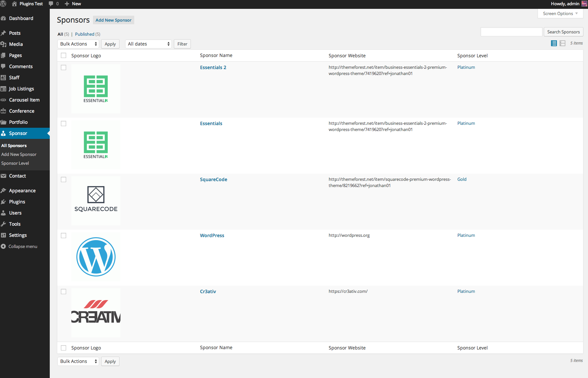Check the SquareCode row checkbox

pyautogui.click(x=64, y=180)
